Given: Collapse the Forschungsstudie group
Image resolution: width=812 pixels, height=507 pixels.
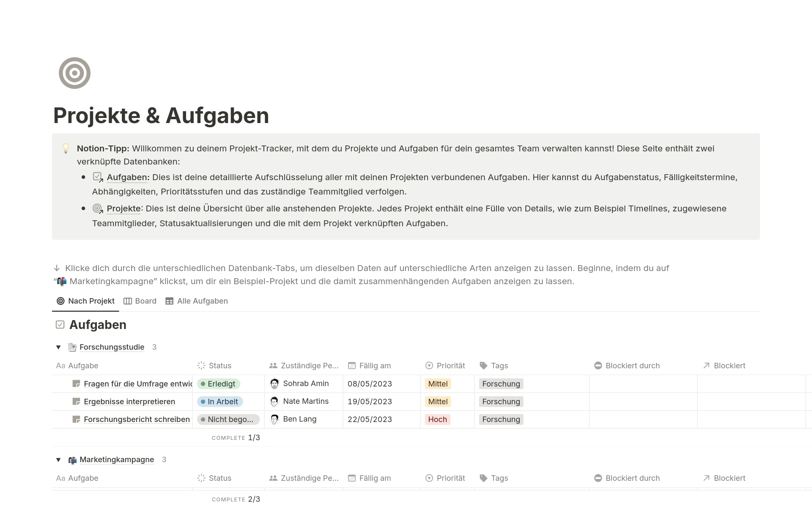Looking at the screenshot, I should coord(59,347).
